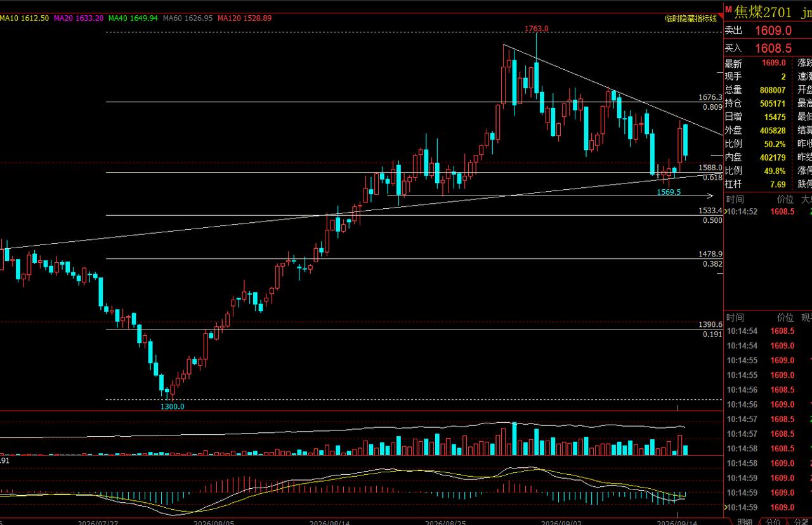Image resolution: width=812 pixels, height=525 pixels.
Task: Open the 分笔 tab
Action: click(x=801, y=521)
